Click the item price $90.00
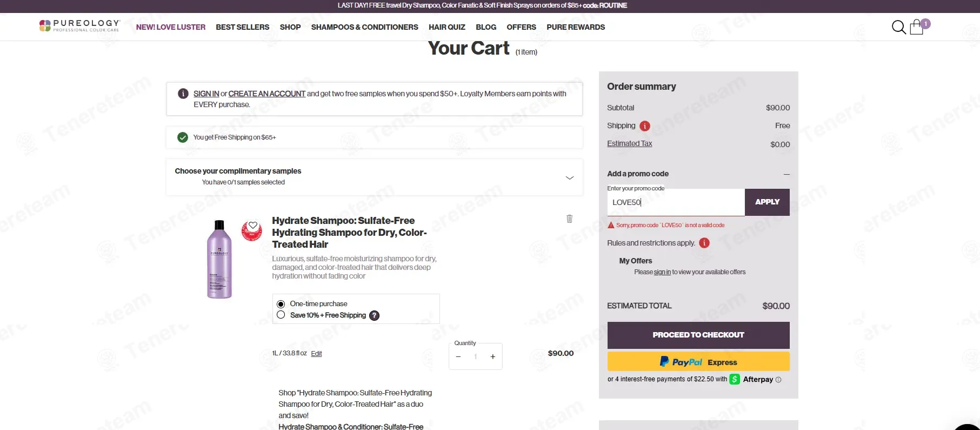Screen dimensions: 980x430 561,353
